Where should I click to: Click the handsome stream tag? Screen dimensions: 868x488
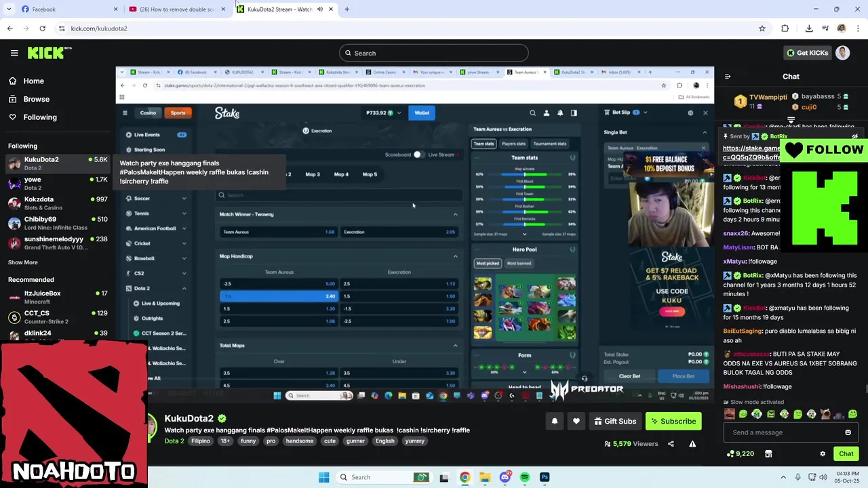point(300,441)
